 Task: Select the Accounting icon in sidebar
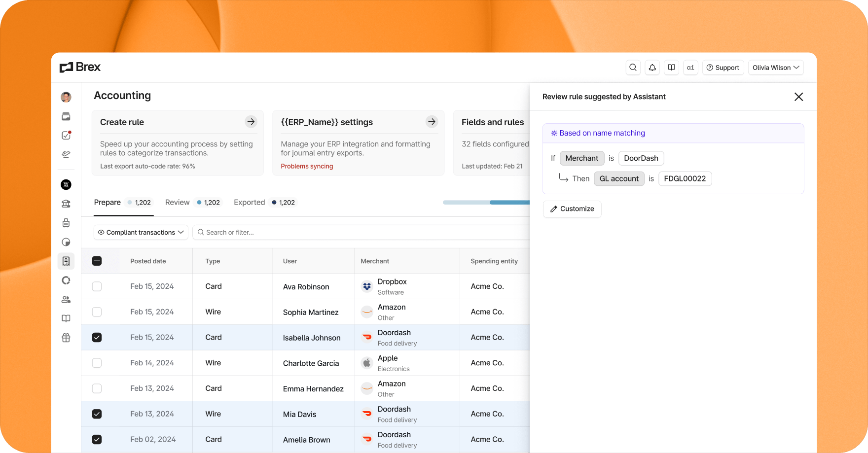[x=66, y=261]
